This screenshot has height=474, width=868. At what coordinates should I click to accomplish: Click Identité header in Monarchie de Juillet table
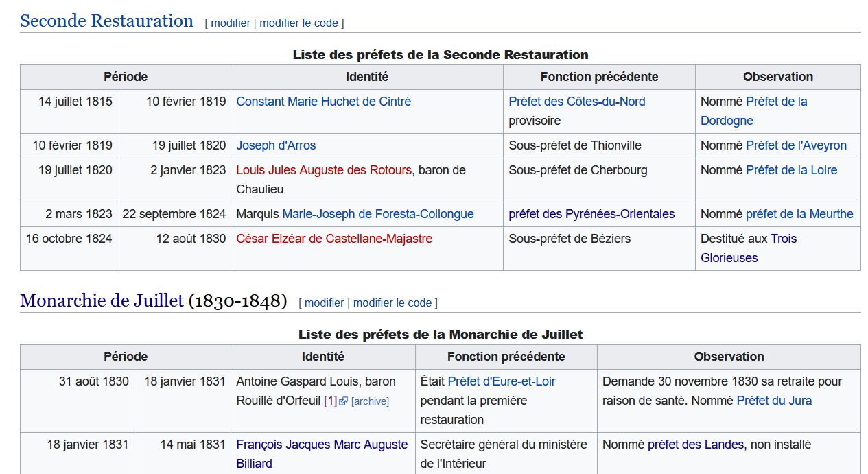click(x=323, y=357)
